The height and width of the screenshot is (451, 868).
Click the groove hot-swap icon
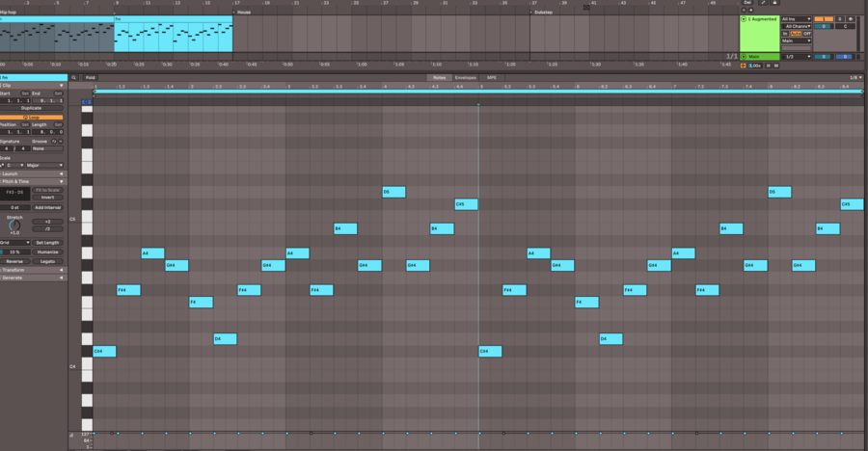click(x=54, y=142)
